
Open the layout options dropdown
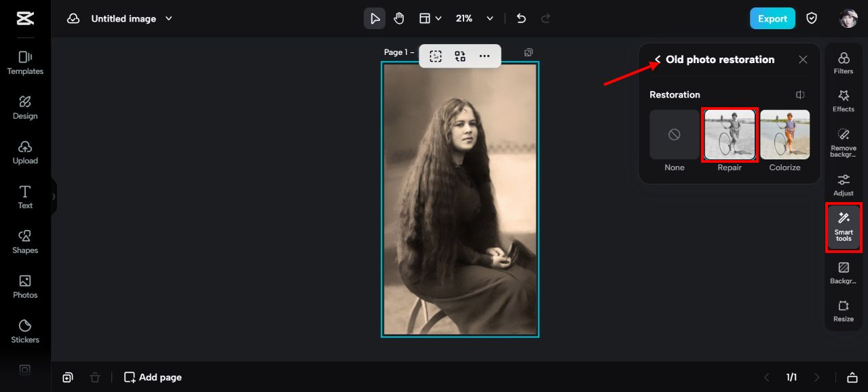pos(430,19)
